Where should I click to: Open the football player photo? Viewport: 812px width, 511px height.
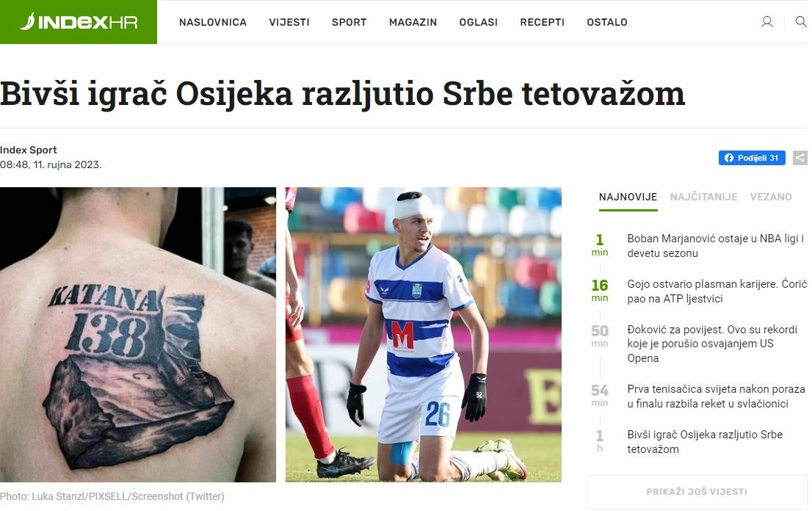tap(423, 335)
